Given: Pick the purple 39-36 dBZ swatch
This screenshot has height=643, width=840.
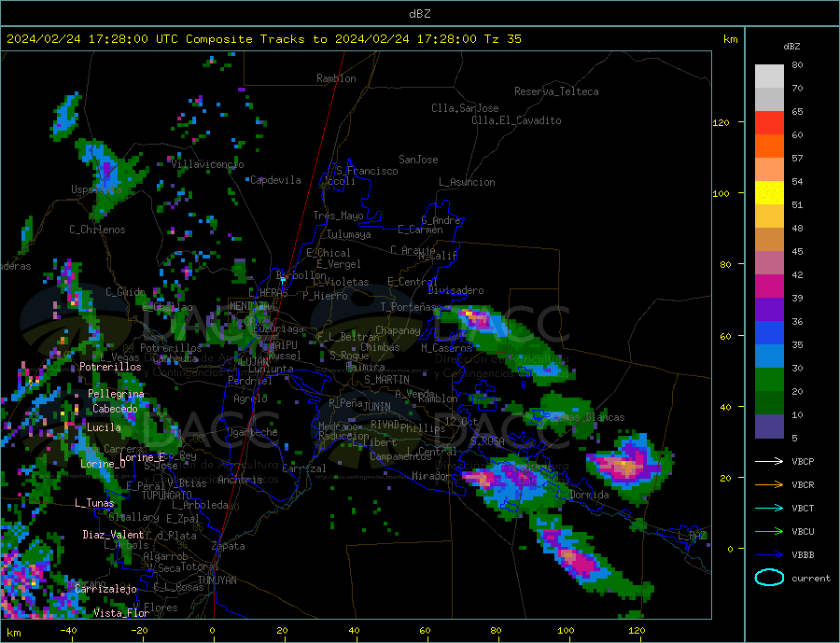Looking at the screenshot, I should click(x=769, y=310).
